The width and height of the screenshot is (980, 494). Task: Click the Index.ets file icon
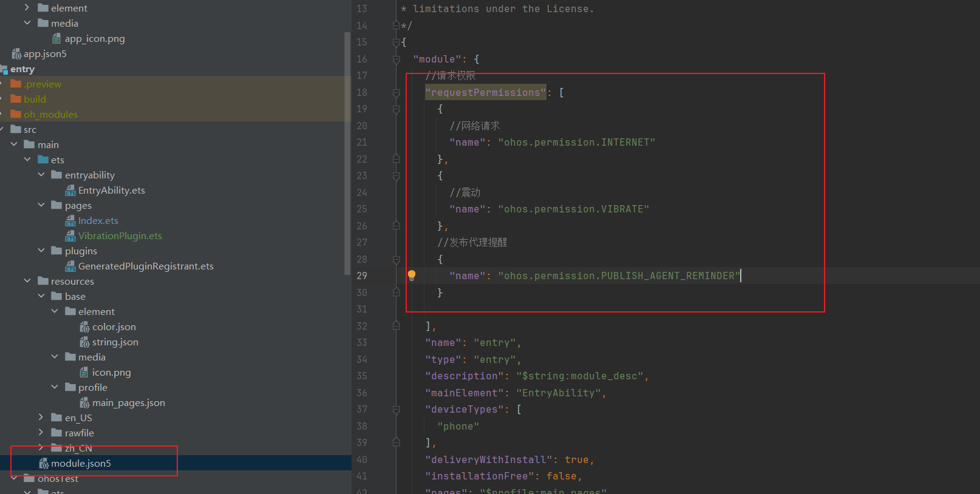(70, 221)
